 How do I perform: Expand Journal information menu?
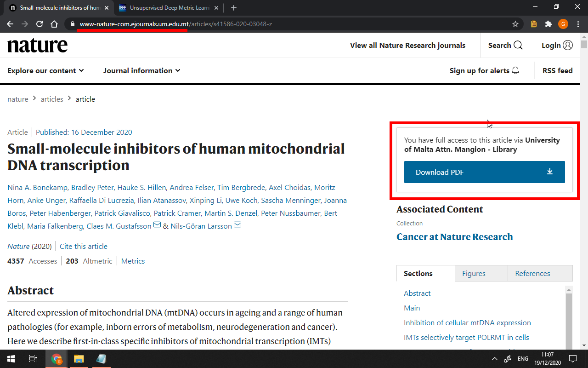pos(141,70)
